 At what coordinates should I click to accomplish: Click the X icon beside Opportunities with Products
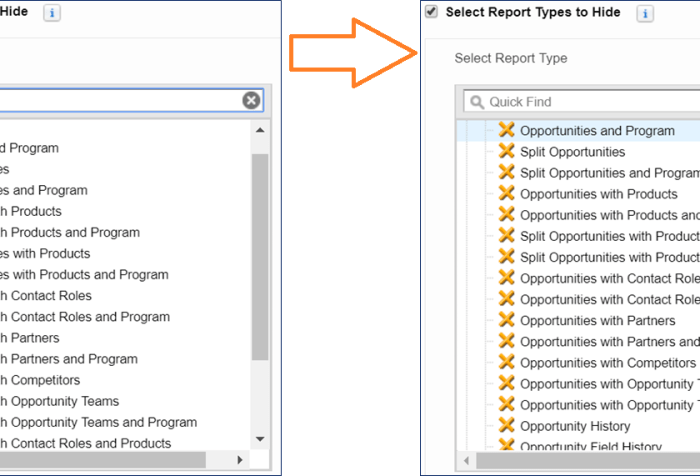(506, 193)
